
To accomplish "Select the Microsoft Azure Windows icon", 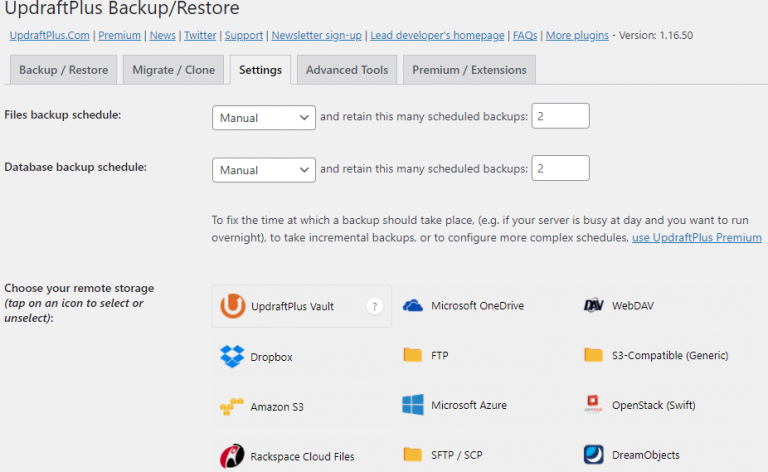I will [x=413, y=405].
